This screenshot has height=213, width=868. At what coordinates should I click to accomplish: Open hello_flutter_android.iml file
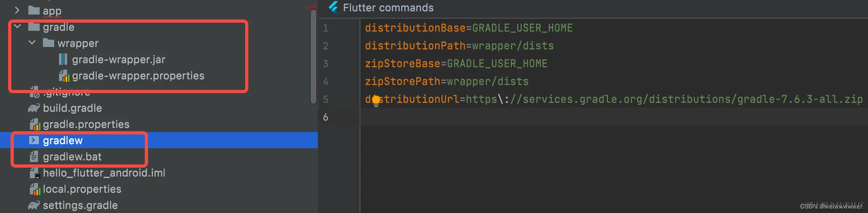click(x=104, y=173)
